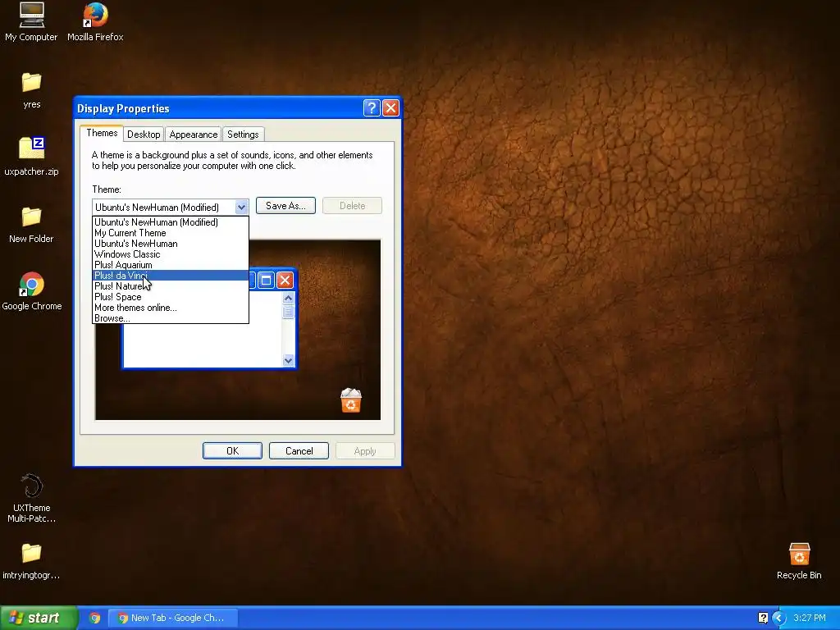Launch Google Chrome desktop shortcut
The width and height of the screenshot is (840, 630).
32,291
